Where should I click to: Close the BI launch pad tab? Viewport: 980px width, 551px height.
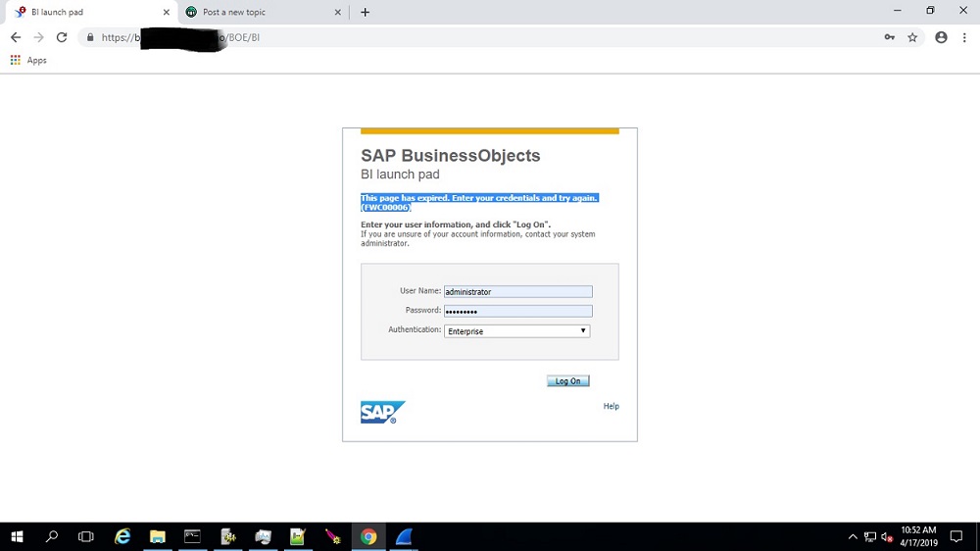coord(167,12)
